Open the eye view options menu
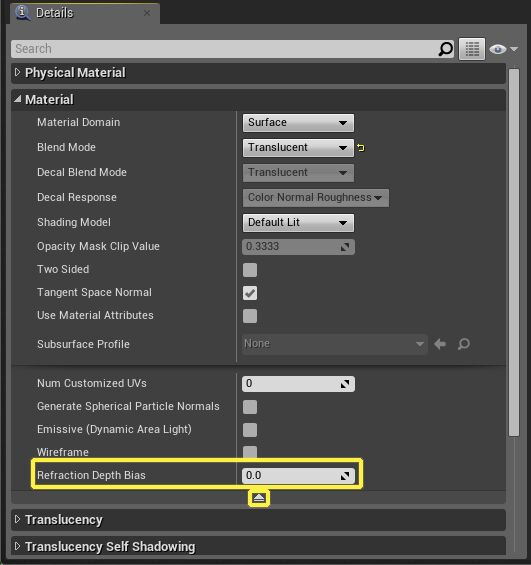Screen dimensions: 531x565 (504, 49)
